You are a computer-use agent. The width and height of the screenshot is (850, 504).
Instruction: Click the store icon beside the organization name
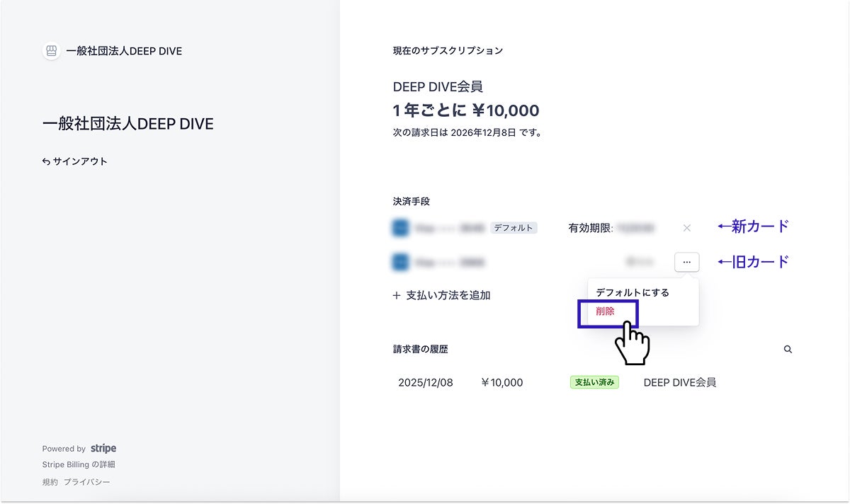[x=51, y=51]
